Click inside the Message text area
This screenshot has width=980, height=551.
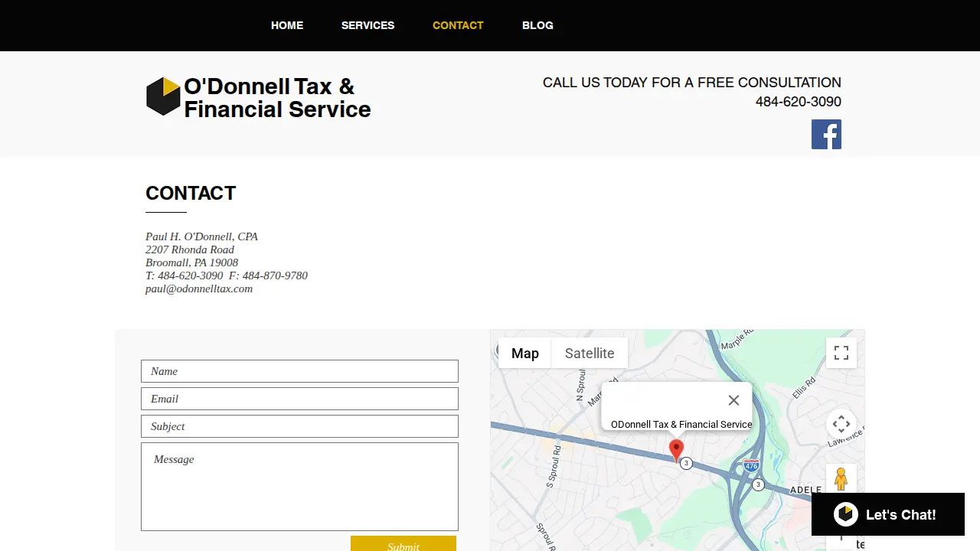[299, 487]
